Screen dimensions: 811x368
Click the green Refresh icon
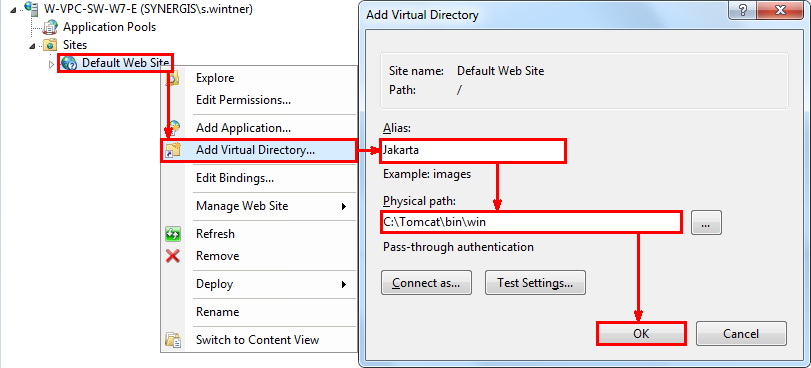coord(173,234)
